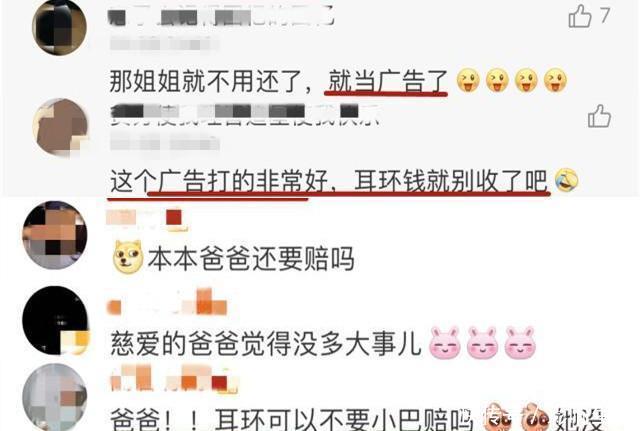640x431 pixels.
Task: Like the comment about 耳环钱就别收了吧
Action: 599,116
